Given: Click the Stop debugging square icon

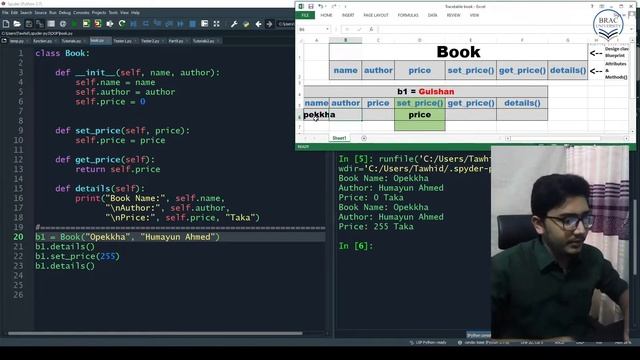Looking at the screenshot, I should click(x=192, y=24).
